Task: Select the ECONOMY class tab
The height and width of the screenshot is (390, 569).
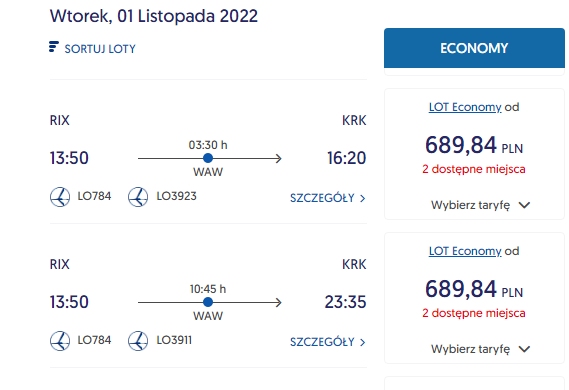Action: (x=474, y=48)
